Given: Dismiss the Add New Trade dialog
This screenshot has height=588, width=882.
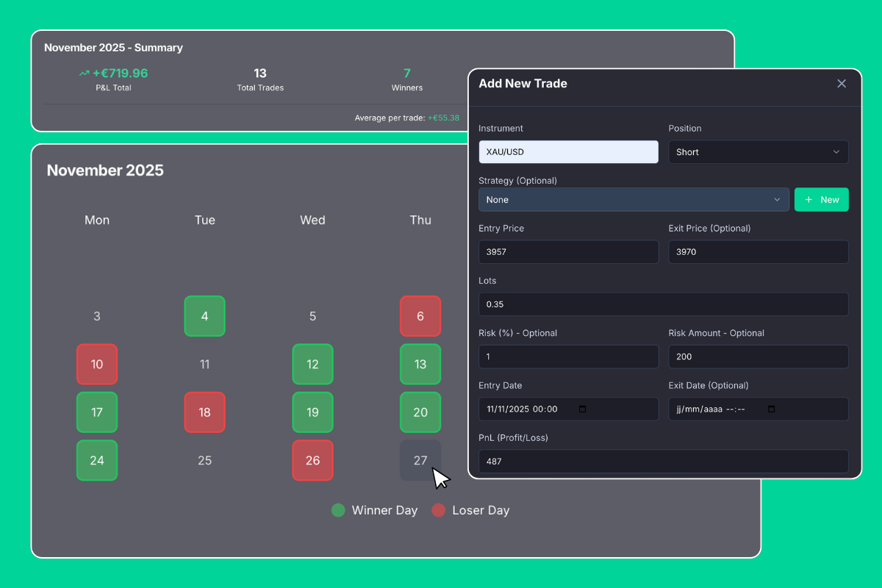Looking at the screenshot, I should [x=841, y=83].
